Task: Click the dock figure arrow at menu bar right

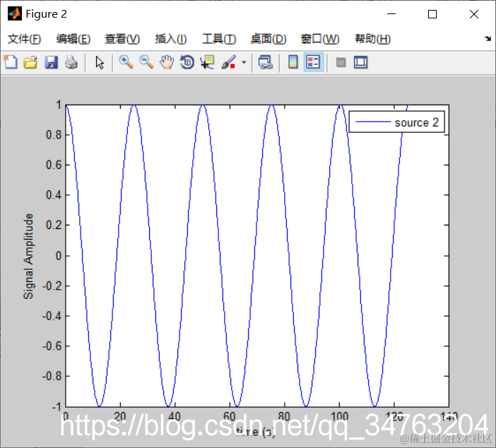Action: [x=488, y=39]
